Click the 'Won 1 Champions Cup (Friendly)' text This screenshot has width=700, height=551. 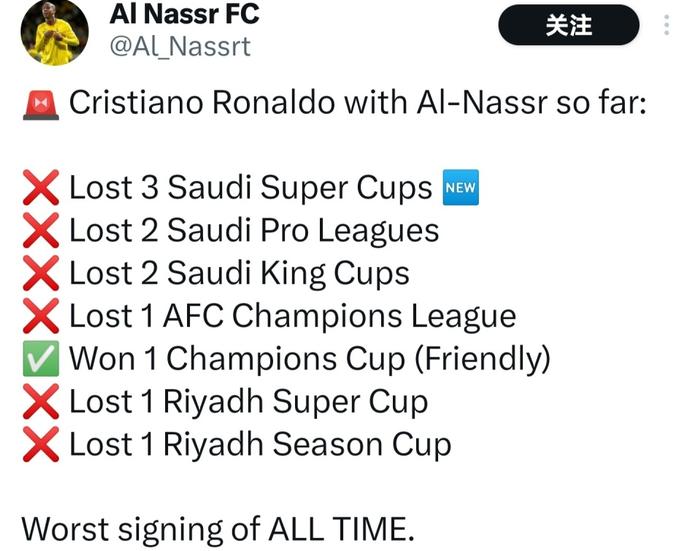[310, 359]
